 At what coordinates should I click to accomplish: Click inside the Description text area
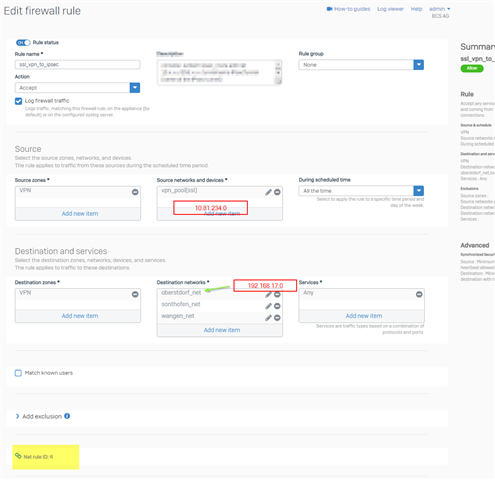click(x=216, y=72)
